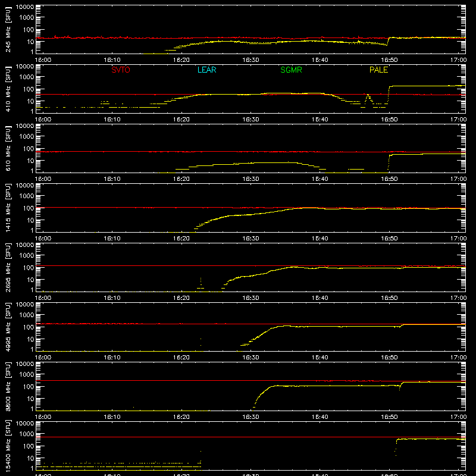Image resolution: width=476 pixels, height=476 pixels.
Task: Select the '1415 MHz [SFU]' axis label
Action: [8, 208]
